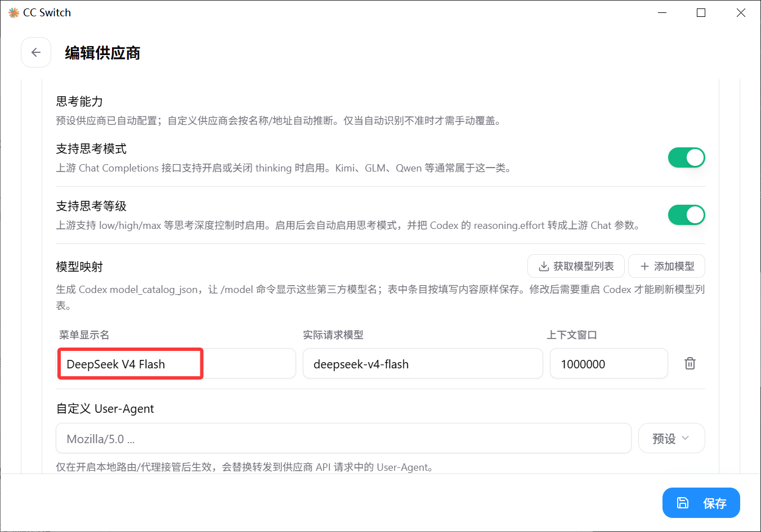Toggle the 支持思考模式 switch
Screen dimensions: 761x532
686,157
